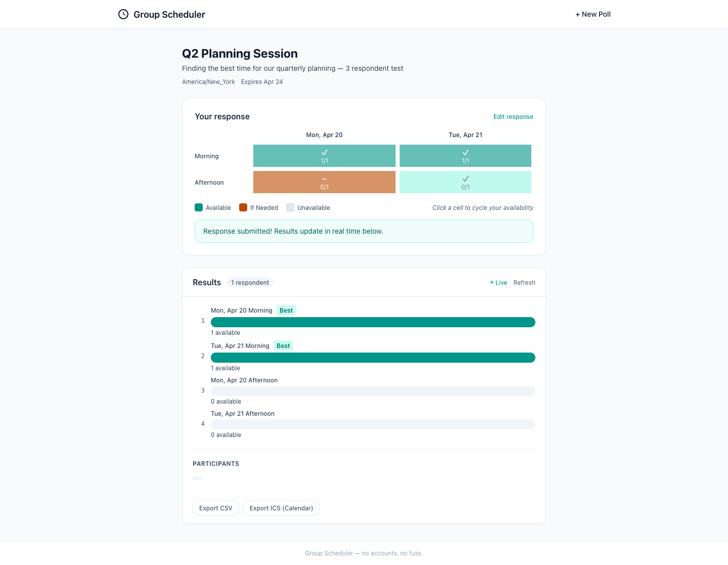Click the 1 respondent badge
Viewport: 728px width, 565px height.
(250, 283)
